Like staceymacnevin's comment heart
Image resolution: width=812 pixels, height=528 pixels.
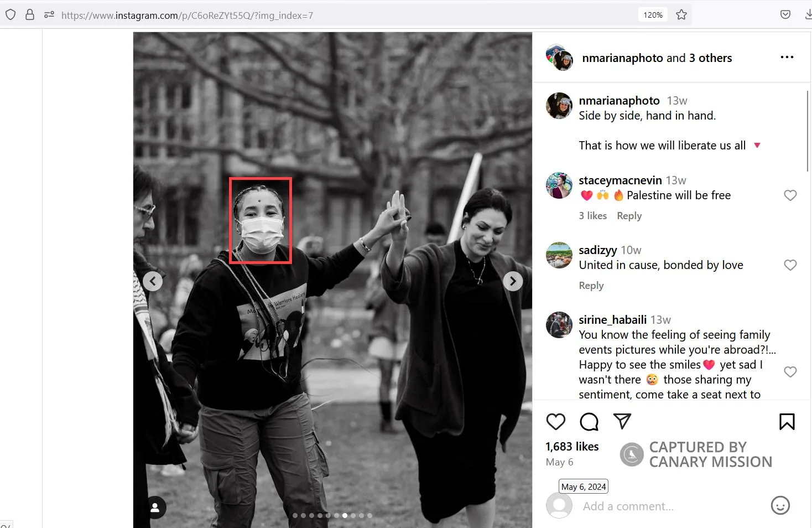pyautogui.click(x=790, y=195)
